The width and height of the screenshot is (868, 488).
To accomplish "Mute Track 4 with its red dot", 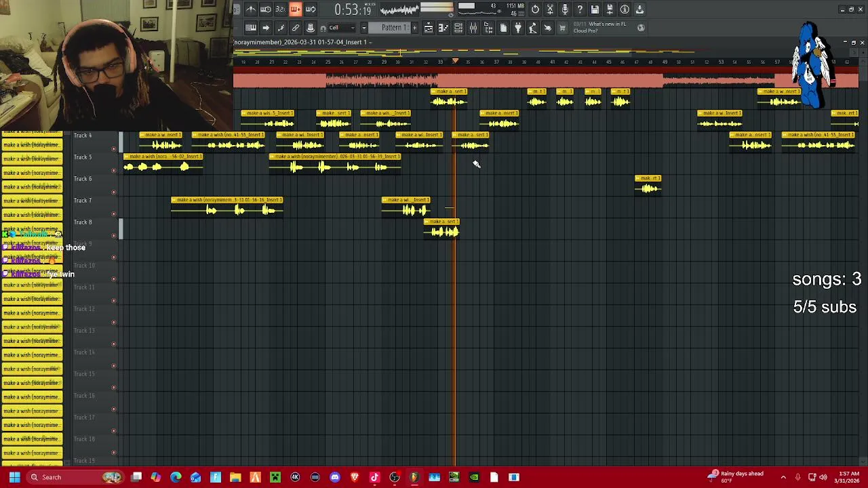I will pyautogui.click(x=113, y=148).
